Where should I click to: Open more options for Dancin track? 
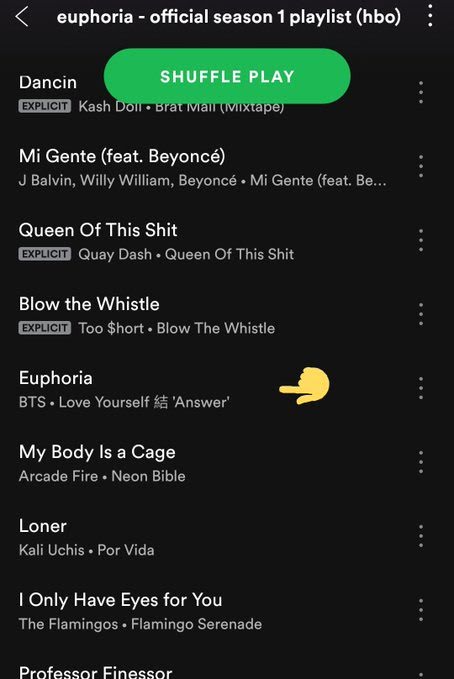(421, 92)
